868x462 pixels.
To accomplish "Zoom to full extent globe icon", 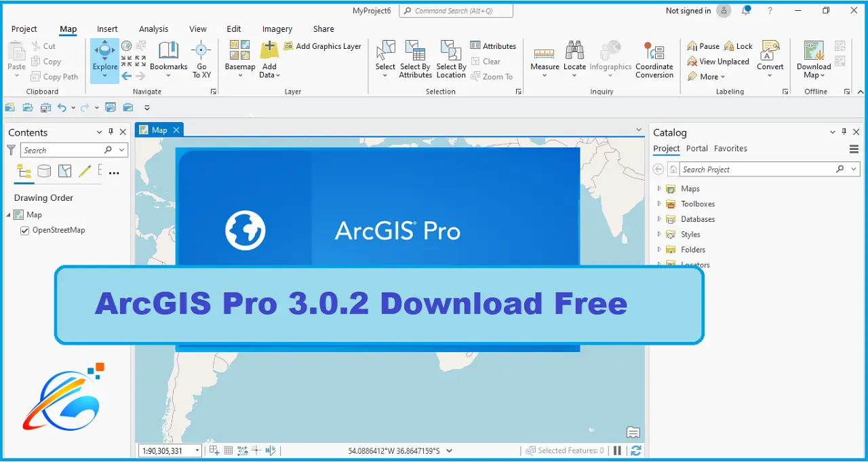I will tap(127, 46).
